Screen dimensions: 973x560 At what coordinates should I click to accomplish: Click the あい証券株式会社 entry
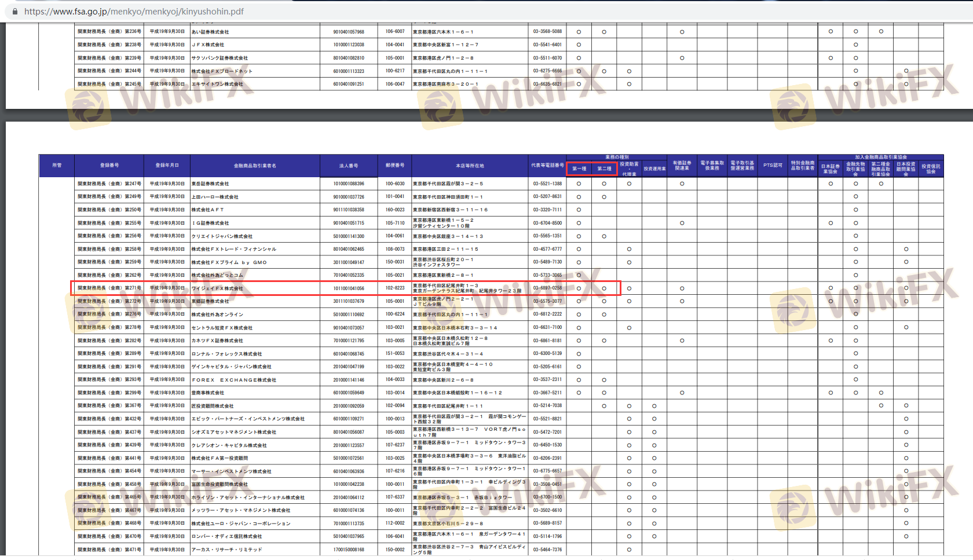point(210,32)
